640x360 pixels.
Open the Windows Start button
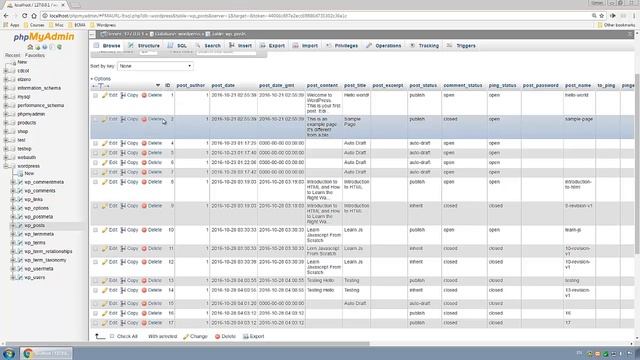pos(9,353)
